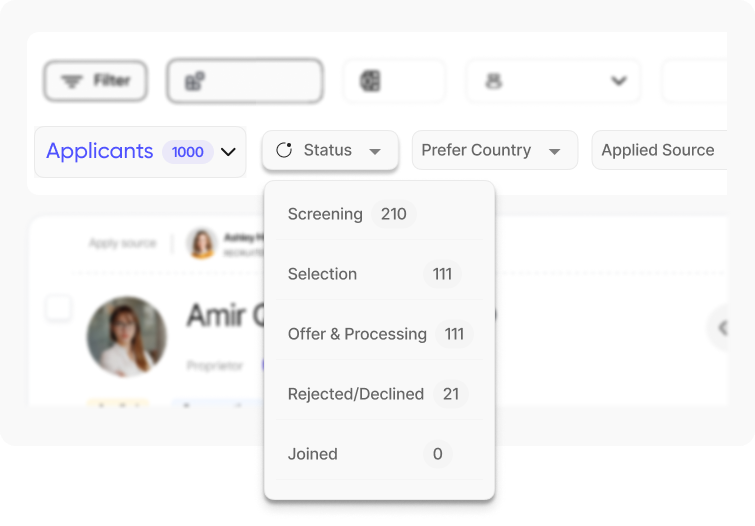This screenshot has height=526, width=755.
Task: Select the Screening status option
Action: pyautogui.click(x=379, y=214)
